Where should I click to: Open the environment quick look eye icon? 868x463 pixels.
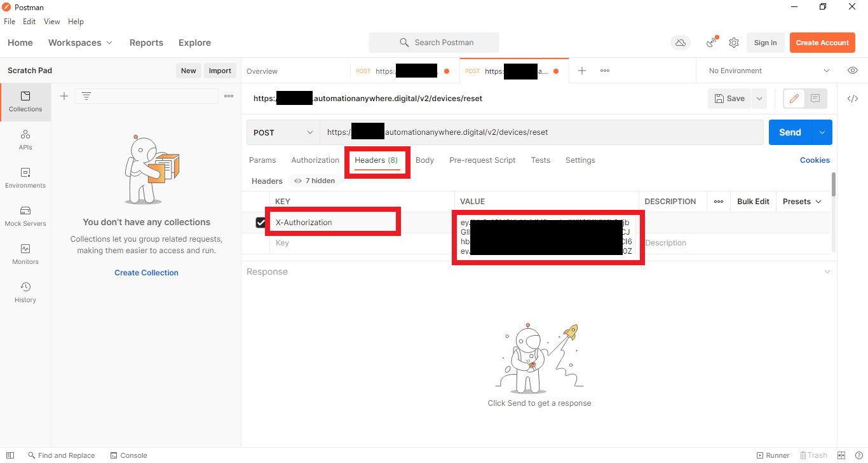pos(853,71)
